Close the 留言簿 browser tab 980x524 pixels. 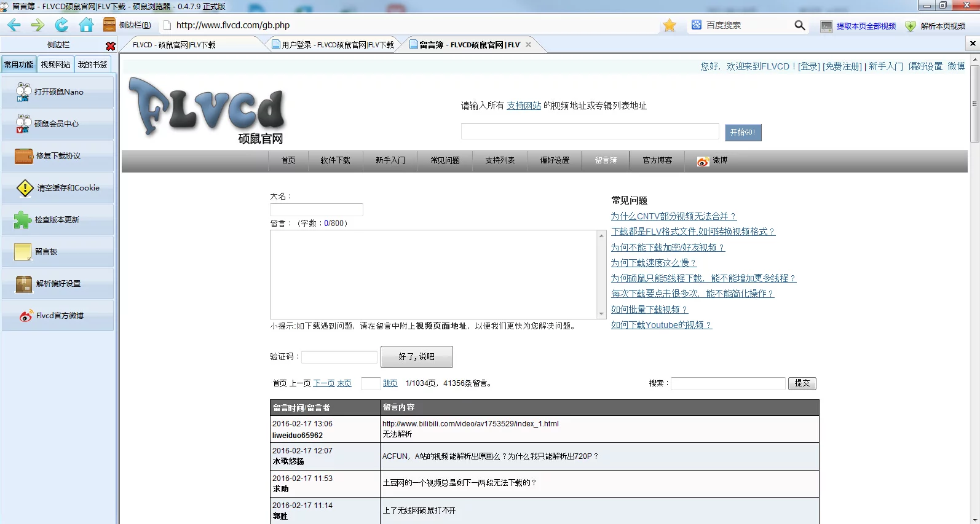click(x=528, y=45)
